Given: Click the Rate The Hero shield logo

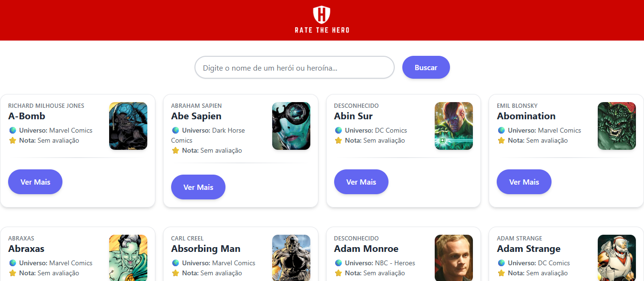Looking at the screenshot, I should (x=322, y=15).
